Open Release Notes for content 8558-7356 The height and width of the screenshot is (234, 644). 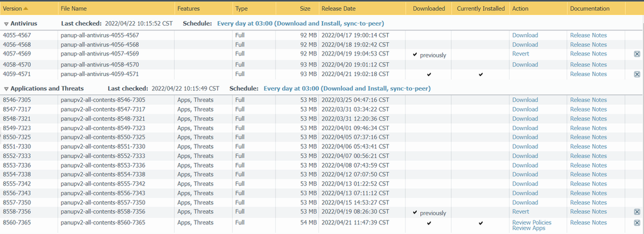click(588, 212)
